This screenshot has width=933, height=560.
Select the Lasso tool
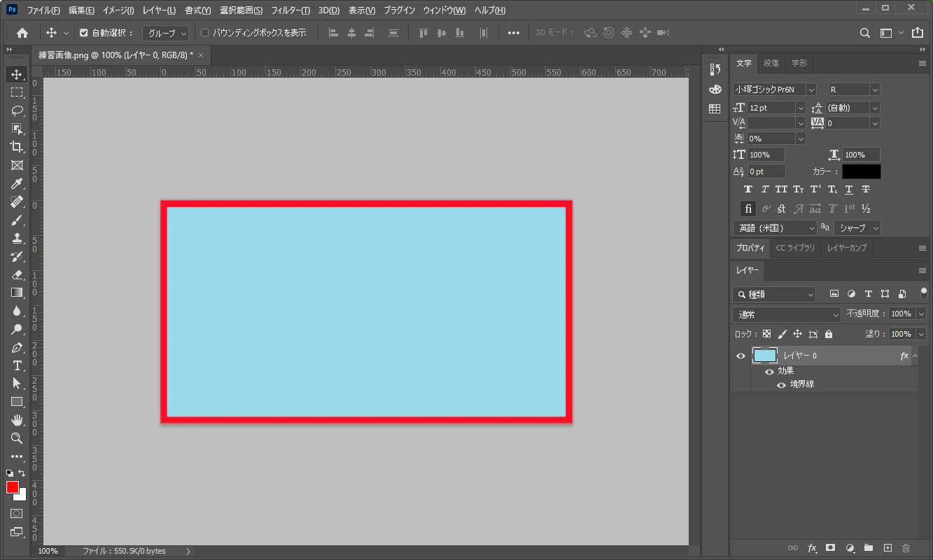pos(17,111)
